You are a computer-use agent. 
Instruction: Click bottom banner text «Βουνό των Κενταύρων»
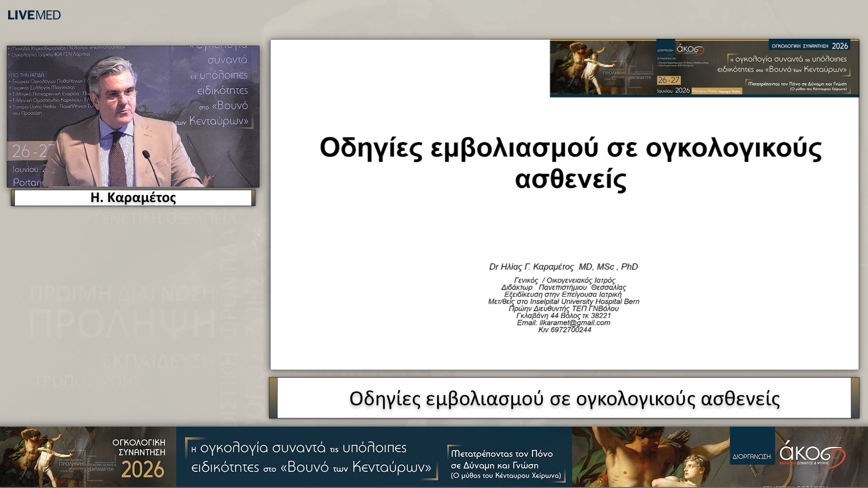click(355, 467)
